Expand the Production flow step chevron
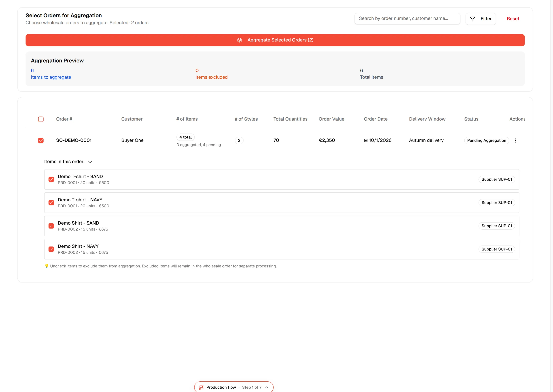This screenshot has height=392, width=553. [267, 387]
